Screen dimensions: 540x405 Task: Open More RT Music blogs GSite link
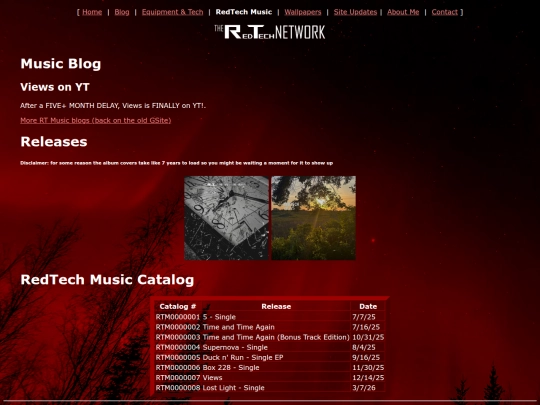pyautogui.click(x=96, y=120)
